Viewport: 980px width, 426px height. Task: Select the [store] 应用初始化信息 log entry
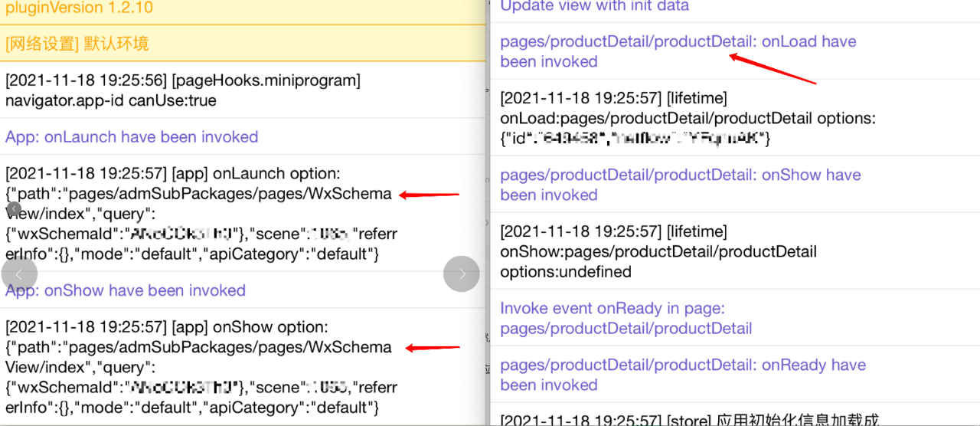(x=689, y=419)
